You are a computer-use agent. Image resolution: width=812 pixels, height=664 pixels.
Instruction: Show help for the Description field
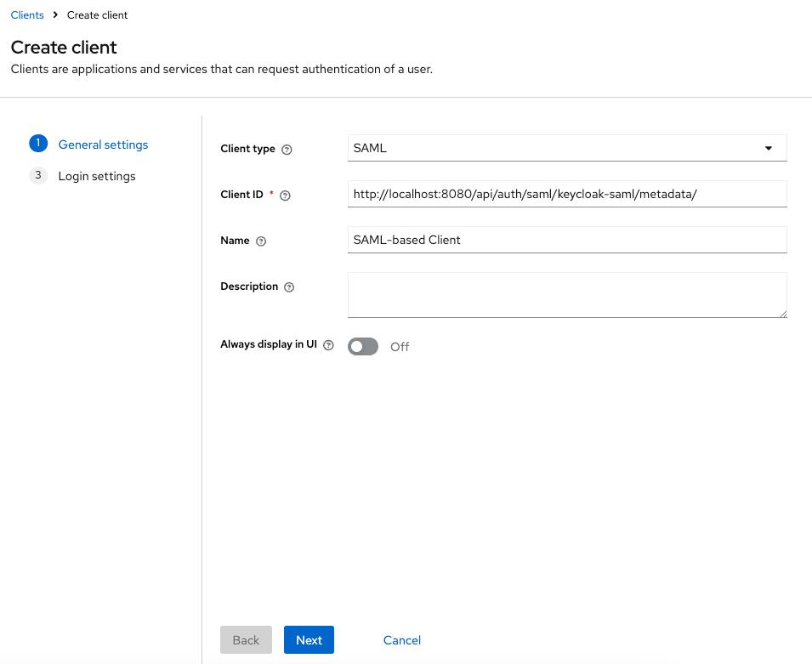[x=289, y=287]
